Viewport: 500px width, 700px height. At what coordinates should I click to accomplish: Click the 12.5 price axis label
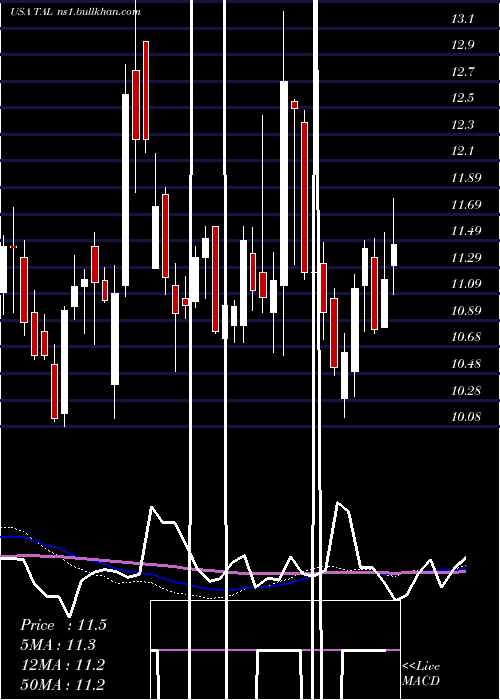(462, 98)
